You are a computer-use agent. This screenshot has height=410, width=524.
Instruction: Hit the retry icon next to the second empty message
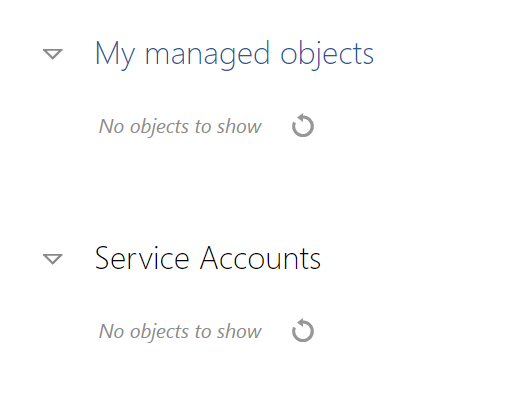[303, 330]
